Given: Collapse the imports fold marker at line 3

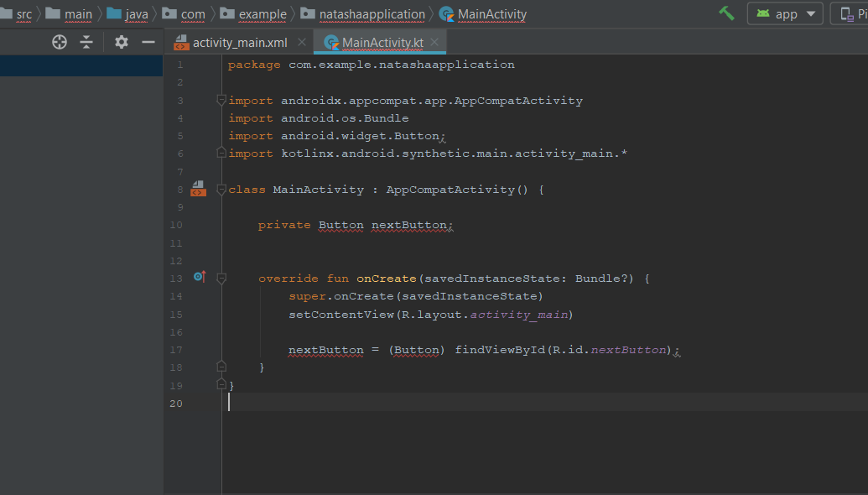Looking at the screenshot, I should pyautogui.click(x=221, y=100).
